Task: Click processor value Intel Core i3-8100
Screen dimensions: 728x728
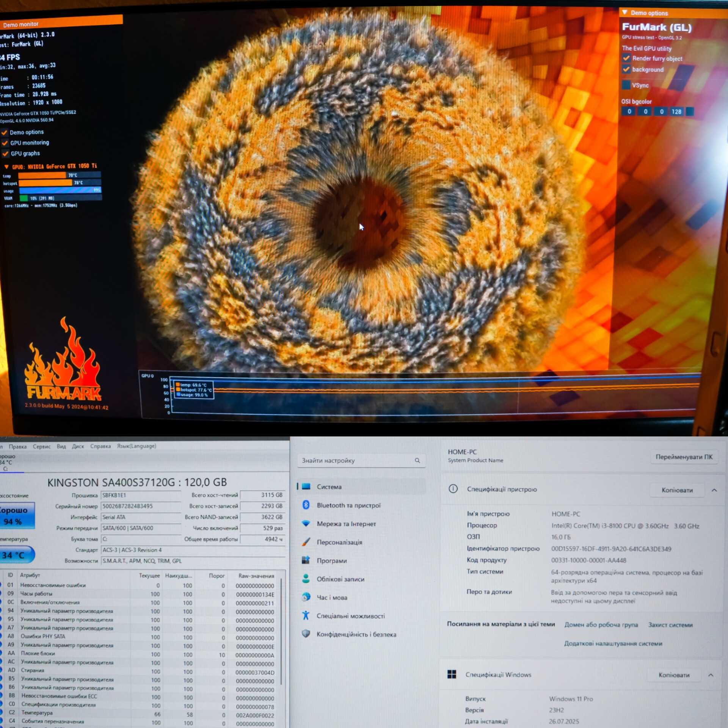Action: pyautogui.click(x=625, y=526)
